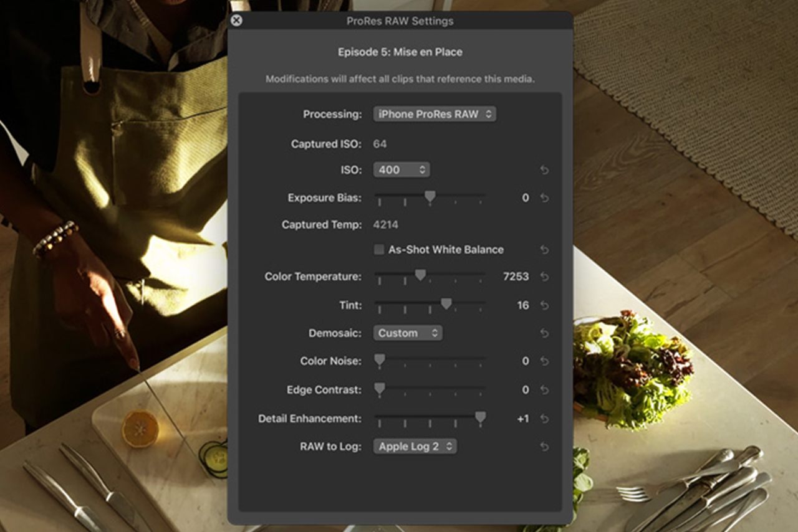Expand the ISO dropdown set to 400
The width and height of the screenshot is (798, 532).
pyautogui.click(x=401, y=169)
